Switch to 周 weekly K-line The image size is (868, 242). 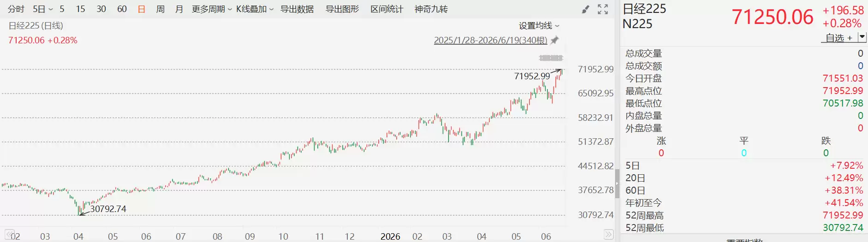[x=161, y=9]
